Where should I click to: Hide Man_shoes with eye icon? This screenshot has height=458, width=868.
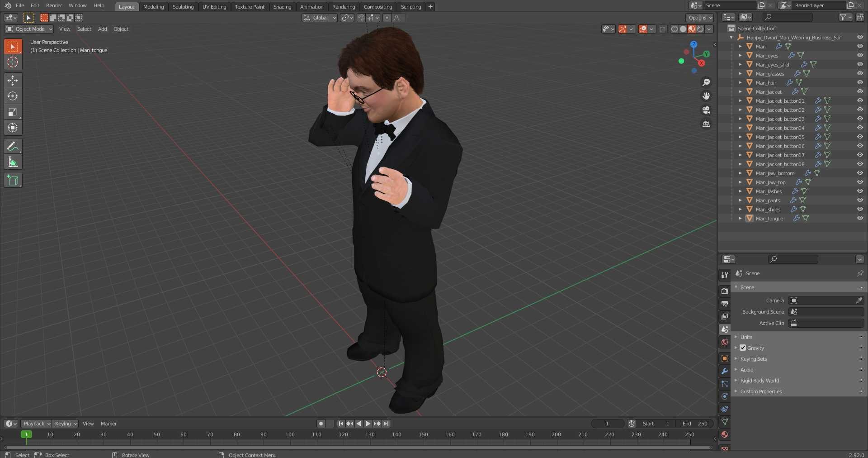[x=860, y=210]
